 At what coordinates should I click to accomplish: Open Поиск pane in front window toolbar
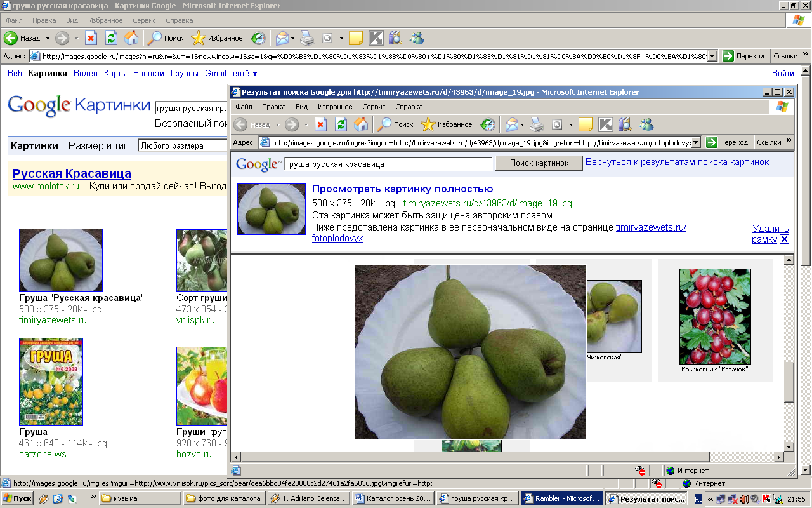point(395,124)
